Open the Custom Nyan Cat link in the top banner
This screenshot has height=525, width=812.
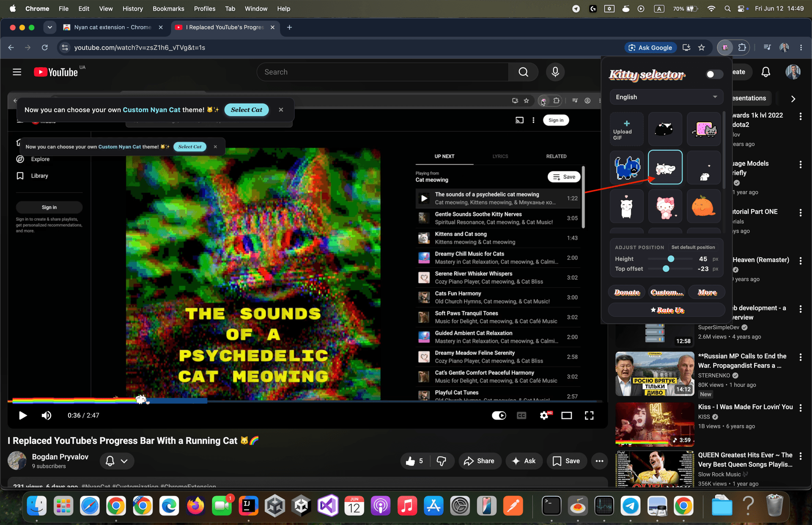coord(151,110)
